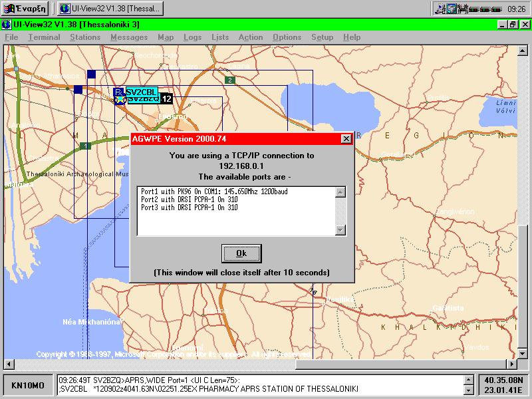Close the AGWPE Version dialog
Screen dimensions: 532x399
pos(346,139)
